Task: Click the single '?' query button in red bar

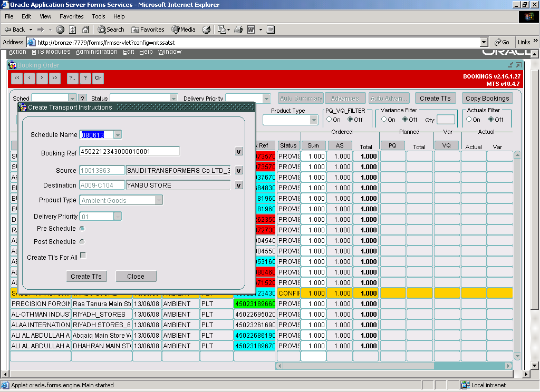Action: pos(85,78)
